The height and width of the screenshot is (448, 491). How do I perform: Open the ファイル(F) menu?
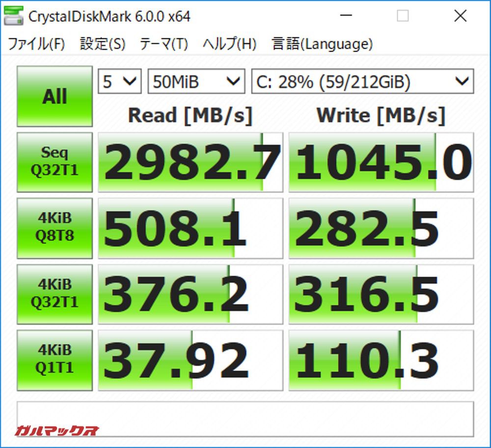36,44
